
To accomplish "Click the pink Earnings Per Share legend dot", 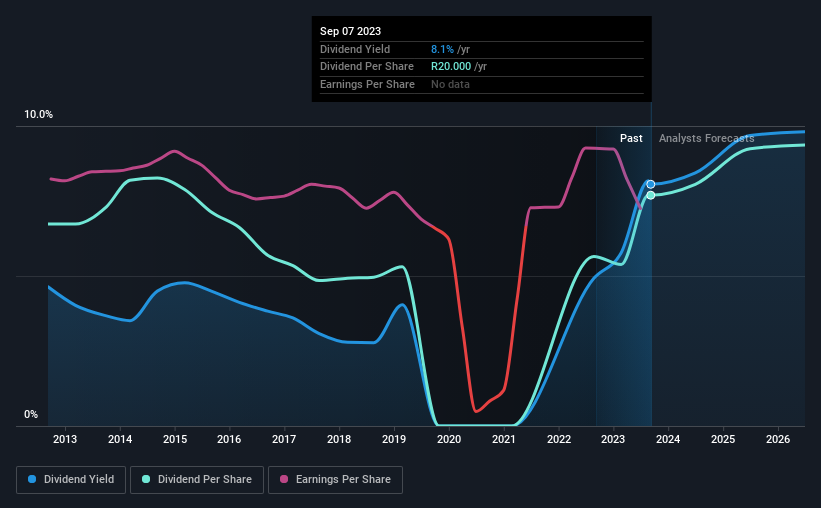I will (284, 479).
